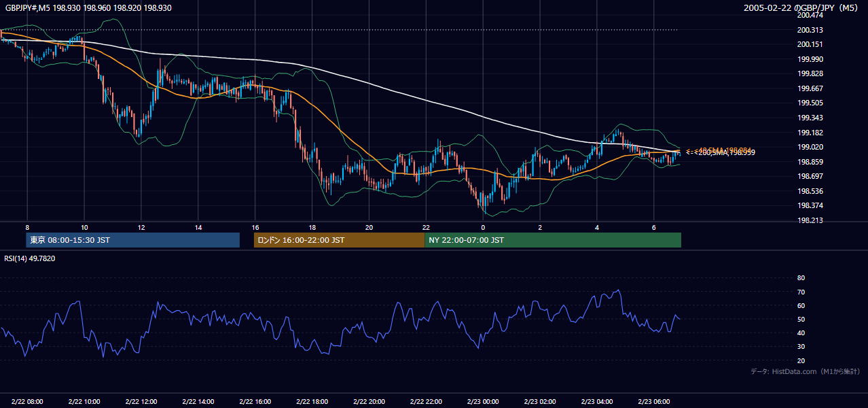Select the 東京 08:00-15:30 JST session bar
Screen dimensions: 868x408
pyautogui.click(x=132, y=240)
